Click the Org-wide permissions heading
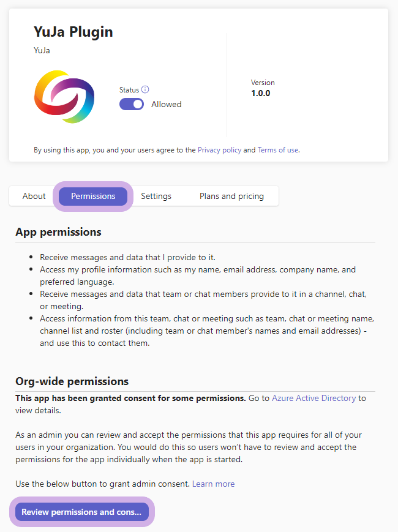The height and width of the screenshot is (532, 398). click(x=72, y=381)
